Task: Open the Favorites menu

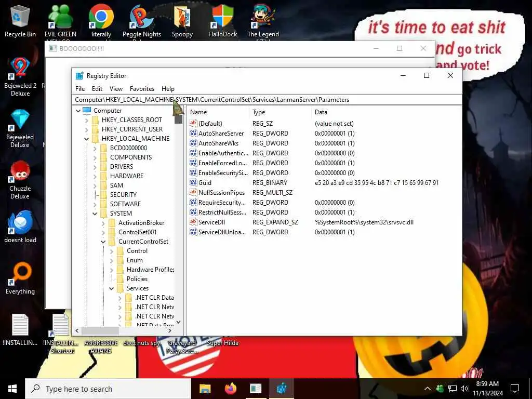Action: pyautogui.click(x=142, y=88)
